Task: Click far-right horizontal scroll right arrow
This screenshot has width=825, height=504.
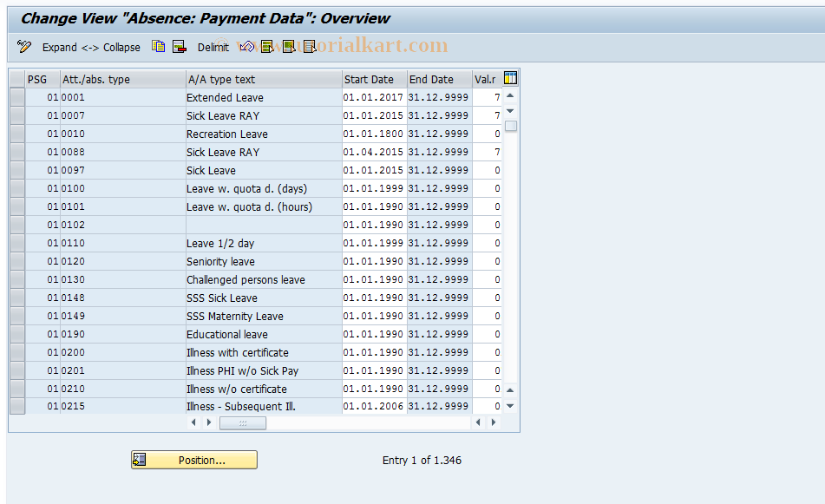Action: (x=494, y=422)
